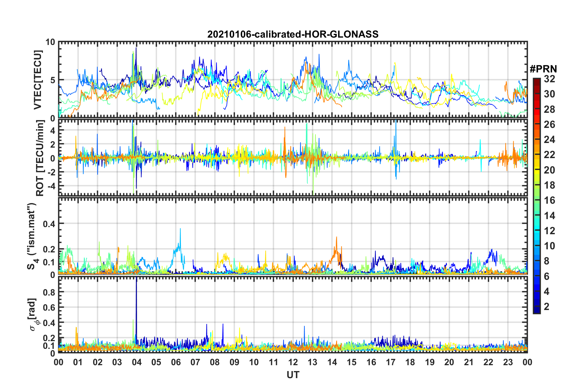This screenshot has height=392, width=586.
Task: Click the 23 hour tick label
Action: pyautogui.click(x=508, y=362)
